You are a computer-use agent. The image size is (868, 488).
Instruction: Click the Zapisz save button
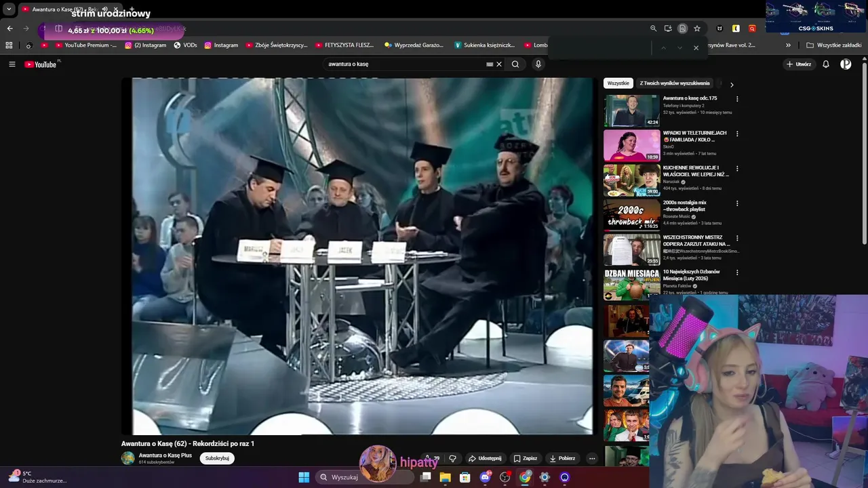526,458
